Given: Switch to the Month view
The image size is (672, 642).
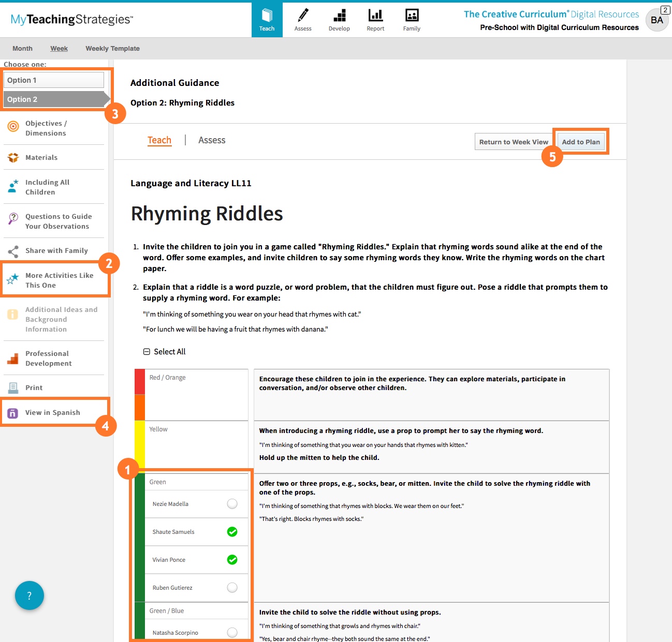Looking at the screenshot, I should [x=22, y=49].
